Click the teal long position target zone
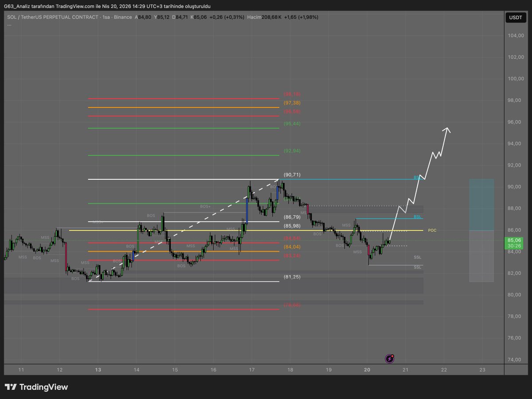532x399 pixels. pos(481,205)
